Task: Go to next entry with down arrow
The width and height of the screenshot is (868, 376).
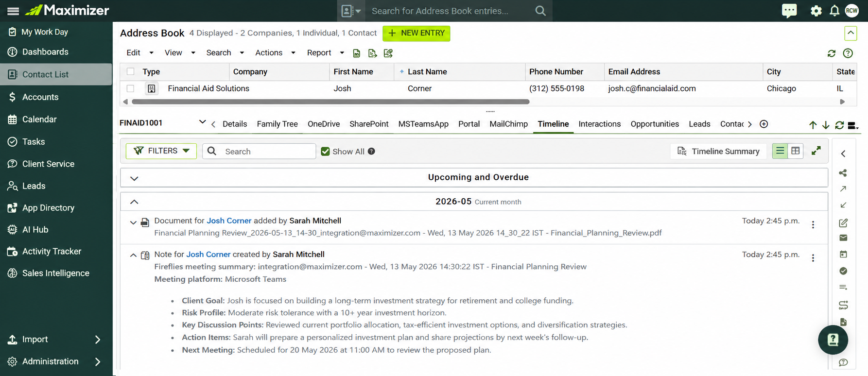Action: point(826,125)
